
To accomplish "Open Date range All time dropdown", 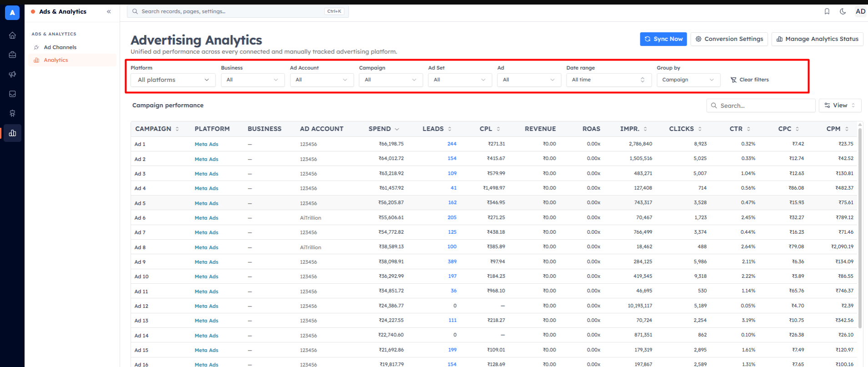I will [609, 80].
